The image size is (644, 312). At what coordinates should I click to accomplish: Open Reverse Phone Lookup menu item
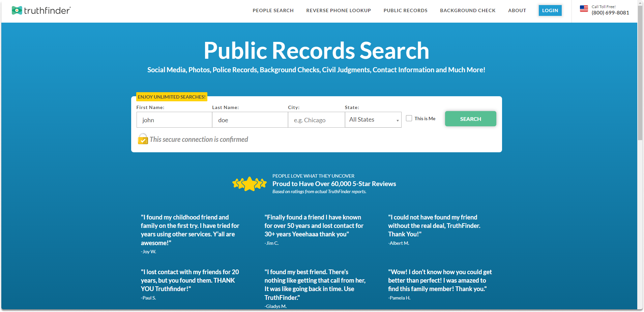point(339,10)
